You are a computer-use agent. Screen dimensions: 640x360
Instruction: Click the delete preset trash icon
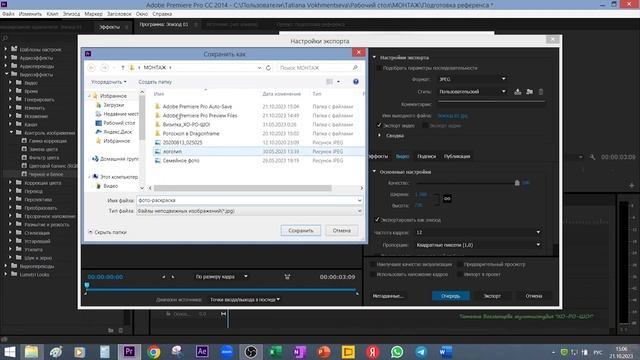click(x=541, y=92)
